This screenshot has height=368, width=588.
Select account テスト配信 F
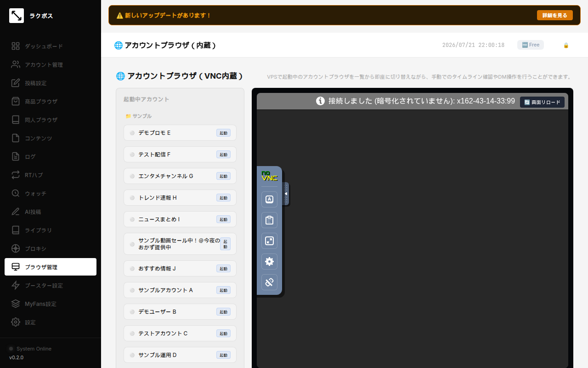[x=180, y=155]
